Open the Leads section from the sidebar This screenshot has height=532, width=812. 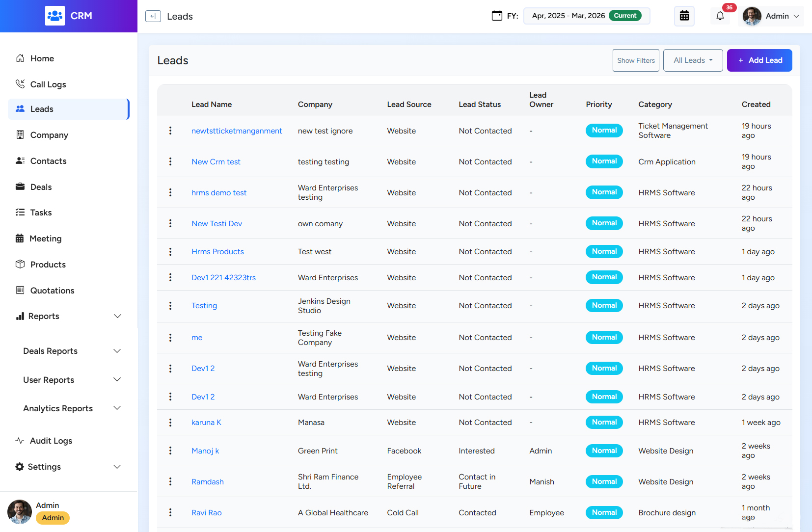(42, 109)
